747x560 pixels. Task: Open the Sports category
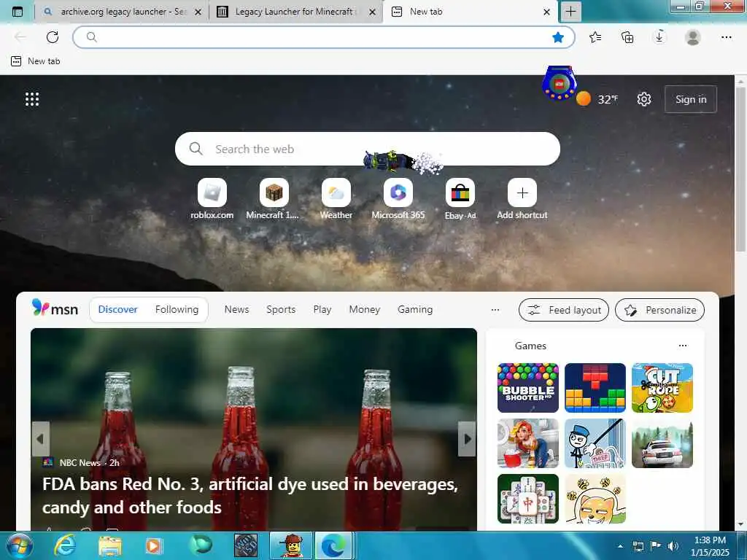(281, 309)
